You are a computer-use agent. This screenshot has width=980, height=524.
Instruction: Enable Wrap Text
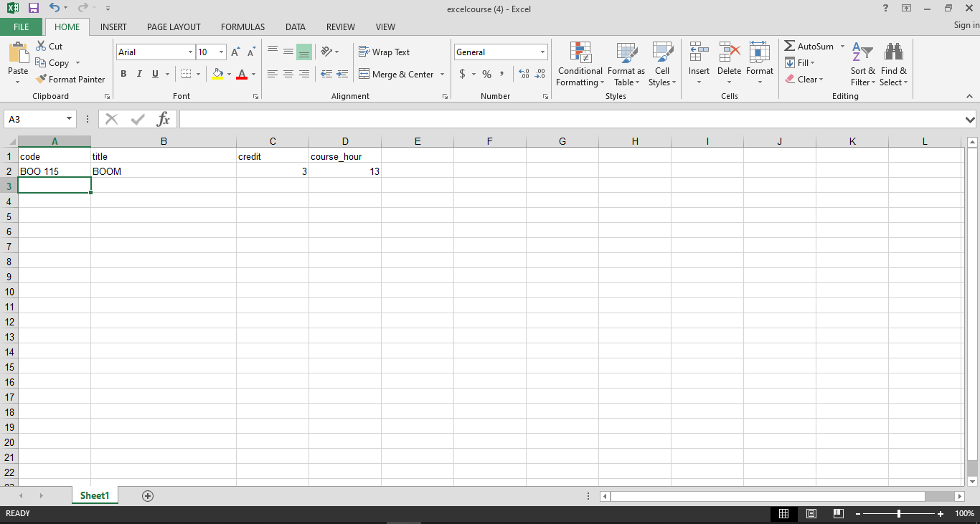(x=385, y=52)
